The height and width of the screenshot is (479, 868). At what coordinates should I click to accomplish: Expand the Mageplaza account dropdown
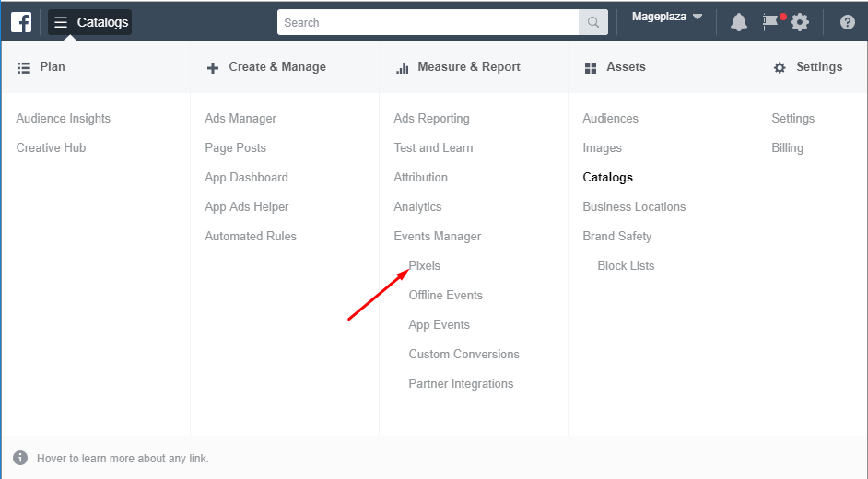[667, 17]
